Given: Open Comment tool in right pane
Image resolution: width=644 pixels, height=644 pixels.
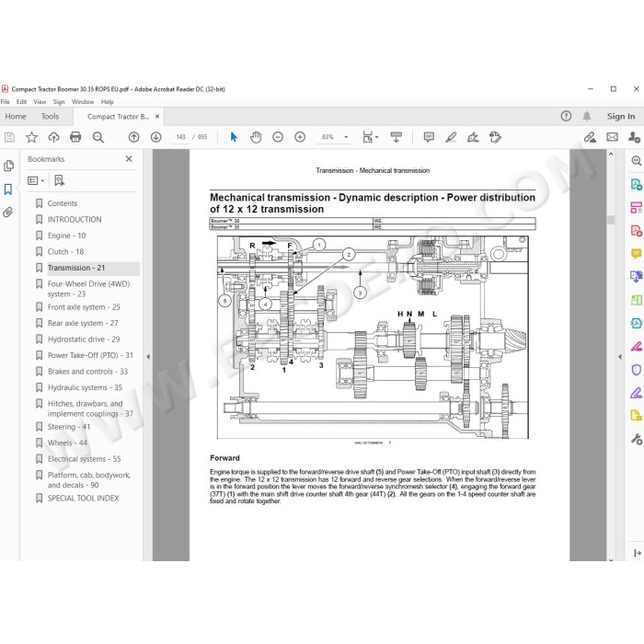Looking at the screenshot, I should [x=637, y=254].
